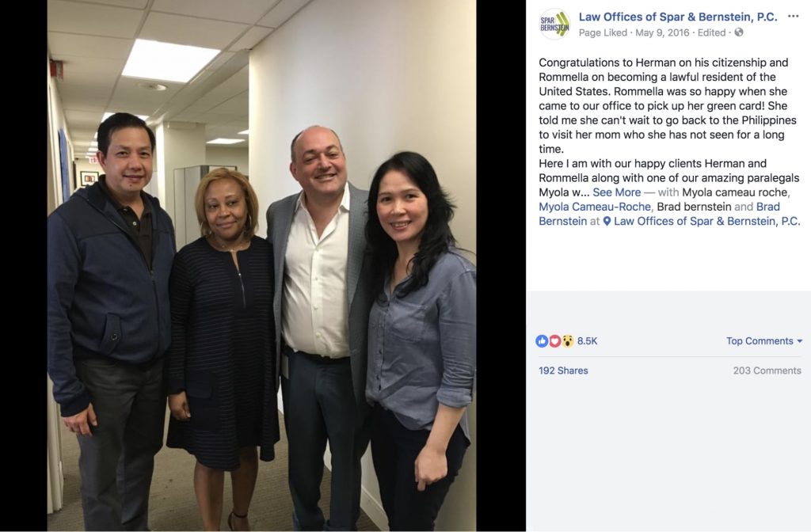Click the public globe privacy icon
Viewport: 811px width, 532px height.
click(739, 32)
